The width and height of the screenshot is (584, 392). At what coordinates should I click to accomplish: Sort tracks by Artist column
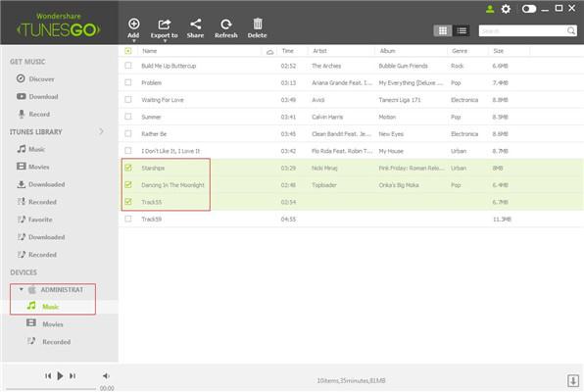(319, 51)
